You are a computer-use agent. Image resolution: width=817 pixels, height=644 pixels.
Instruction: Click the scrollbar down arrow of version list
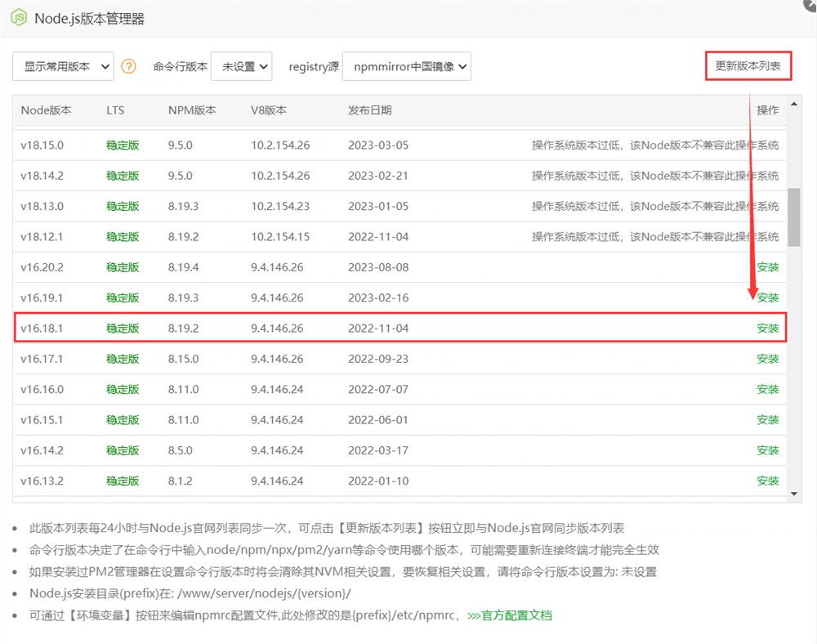click(x=794, y=494)
